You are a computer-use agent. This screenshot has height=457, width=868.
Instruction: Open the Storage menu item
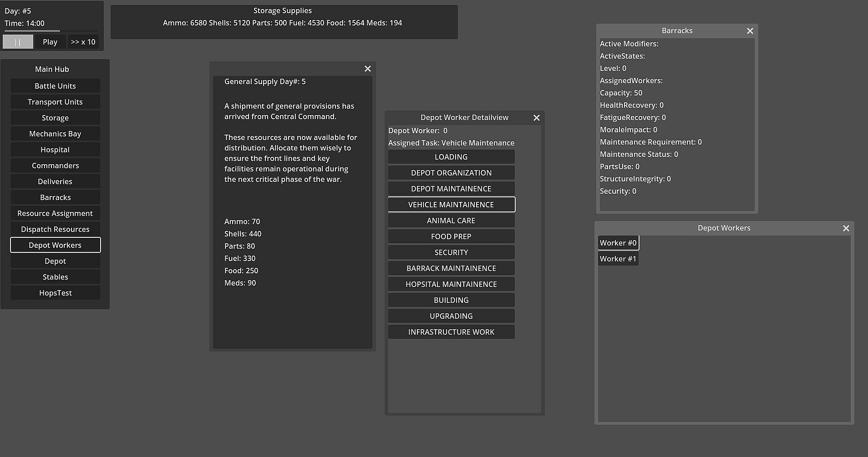[55, 118]
